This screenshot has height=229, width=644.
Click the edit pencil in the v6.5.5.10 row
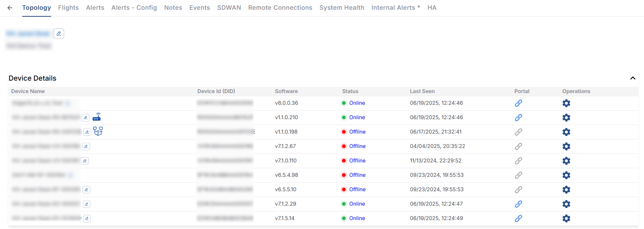87,190
